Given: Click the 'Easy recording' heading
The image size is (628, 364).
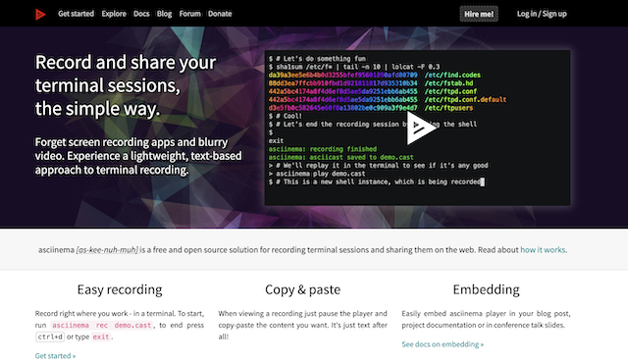Looking at the screenshot, I should click(x=120, y=289).
